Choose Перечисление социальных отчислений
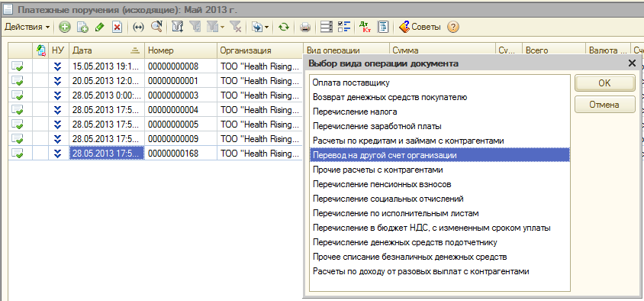Viewport: 644px width, 301px height. pyautogui.click(x=440, y=199)
